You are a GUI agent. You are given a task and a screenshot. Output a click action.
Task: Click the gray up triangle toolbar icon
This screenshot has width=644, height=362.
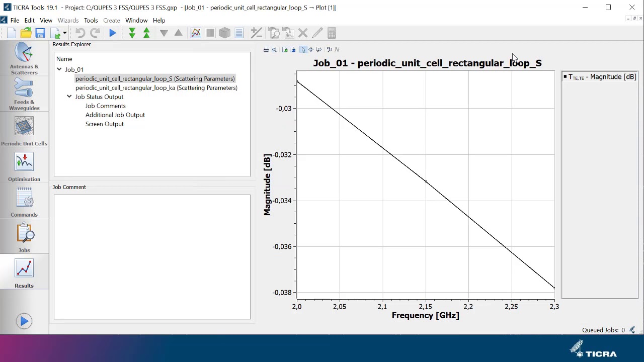178,33
